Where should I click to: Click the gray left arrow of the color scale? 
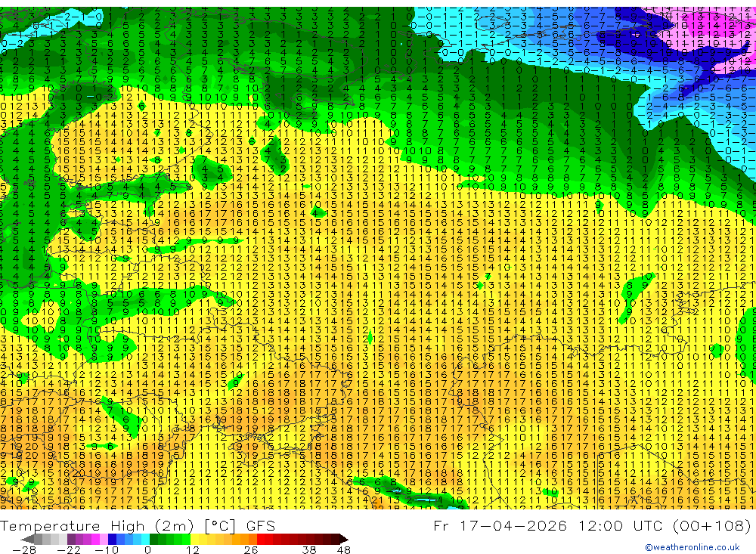[27, 539]
